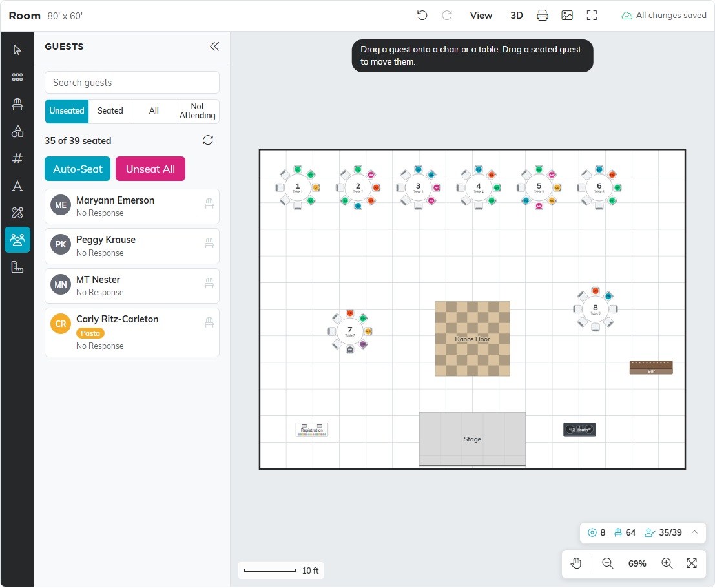Switch to 3D view

[x=517, y=16]
